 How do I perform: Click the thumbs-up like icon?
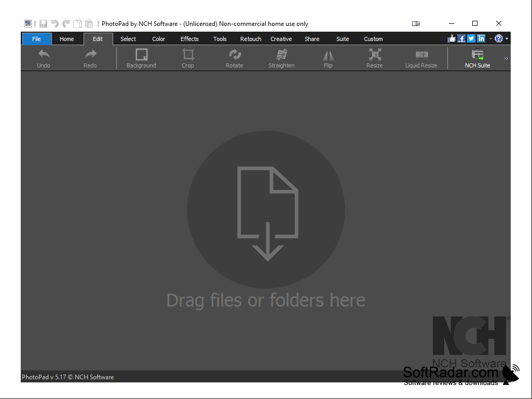[451, 39]
